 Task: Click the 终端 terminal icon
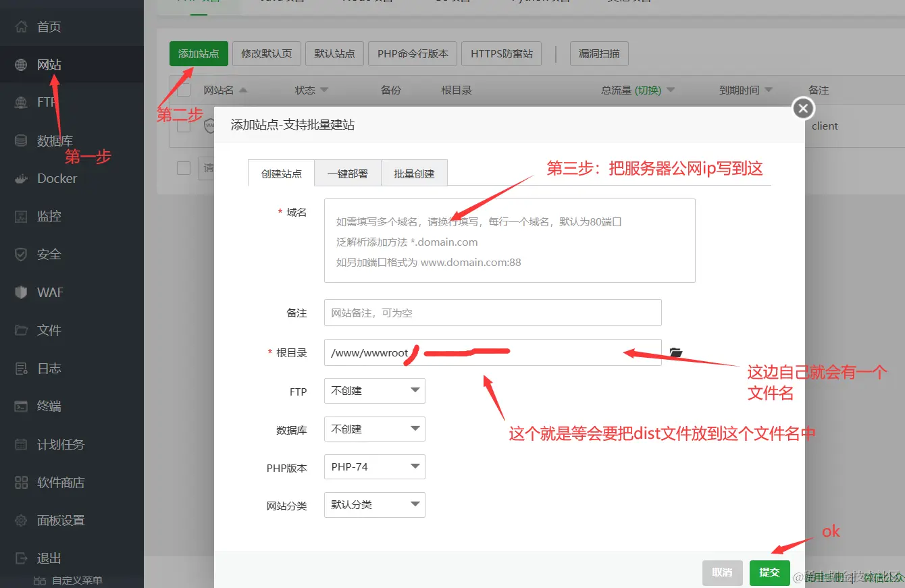point(22,406)
